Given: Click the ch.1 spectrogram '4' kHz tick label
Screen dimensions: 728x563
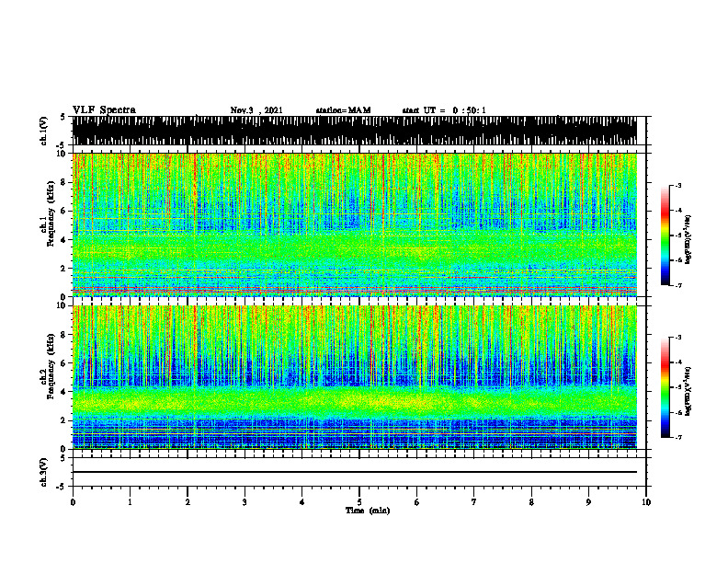Looking at the screenshot, I should [x=64, y=240].
